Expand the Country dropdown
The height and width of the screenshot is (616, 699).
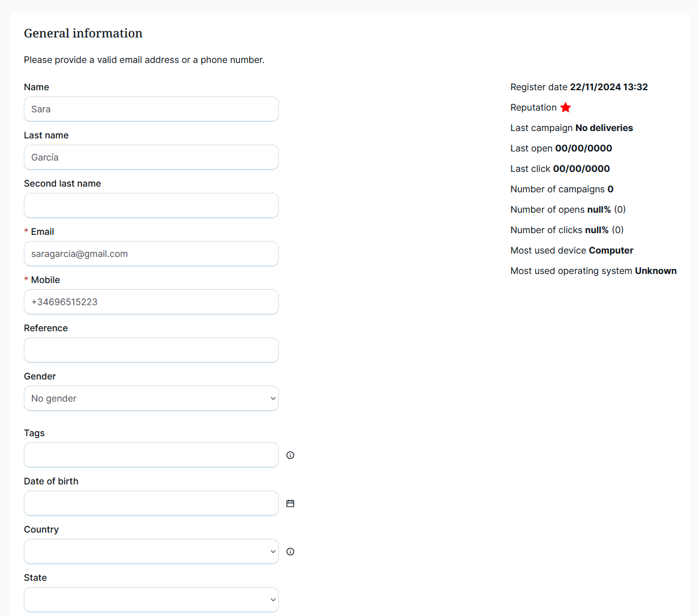(x=151, y=551)
